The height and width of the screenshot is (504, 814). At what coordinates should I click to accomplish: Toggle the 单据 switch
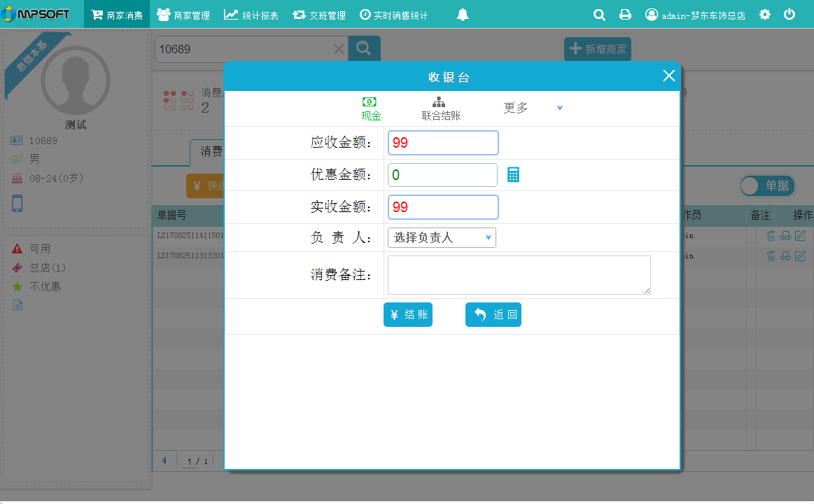767,185
